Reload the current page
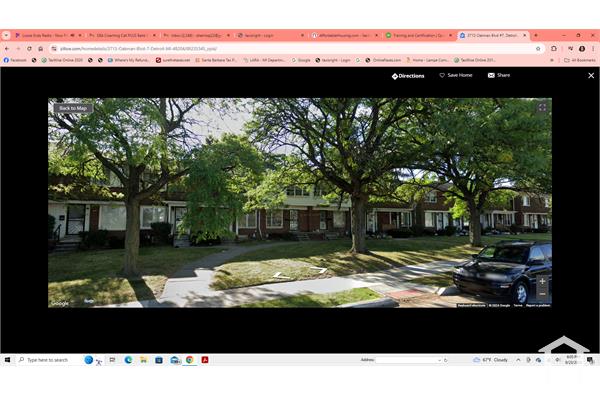The height and width of the screenshot is (395, 600). [x=29, y=49]
